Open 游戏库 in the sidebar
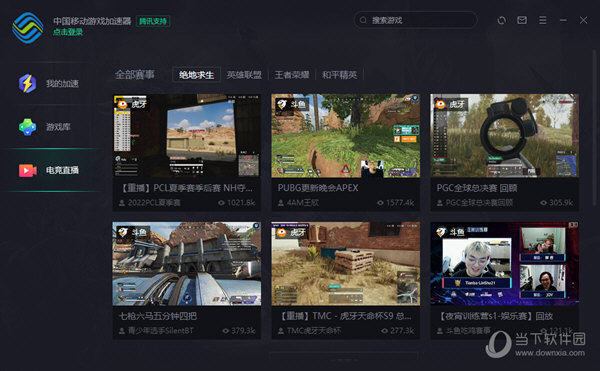 click(51, 127)
